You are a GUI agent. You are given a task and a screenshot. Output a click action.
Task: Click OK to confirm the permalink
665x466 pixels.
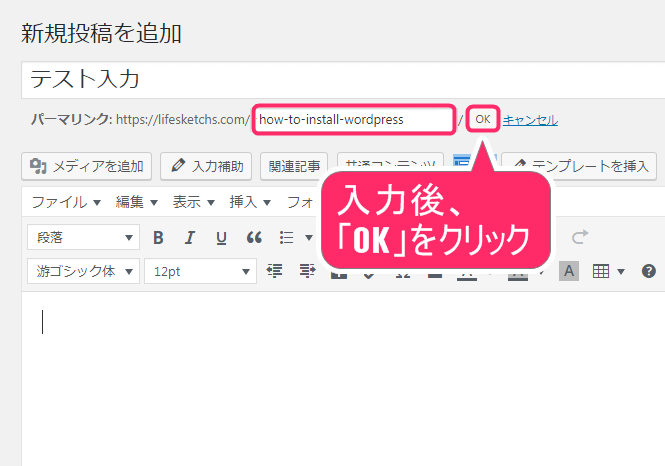point(483,120)
